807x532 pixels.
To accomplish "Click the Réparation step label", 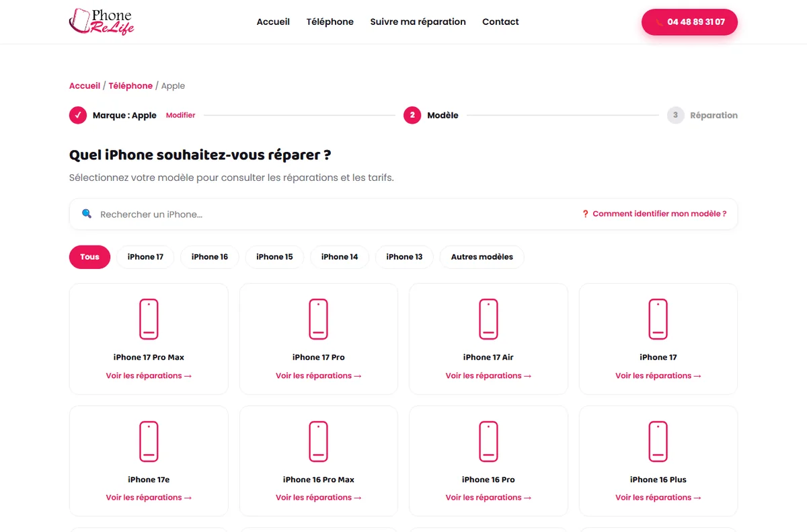I will 714,115.
